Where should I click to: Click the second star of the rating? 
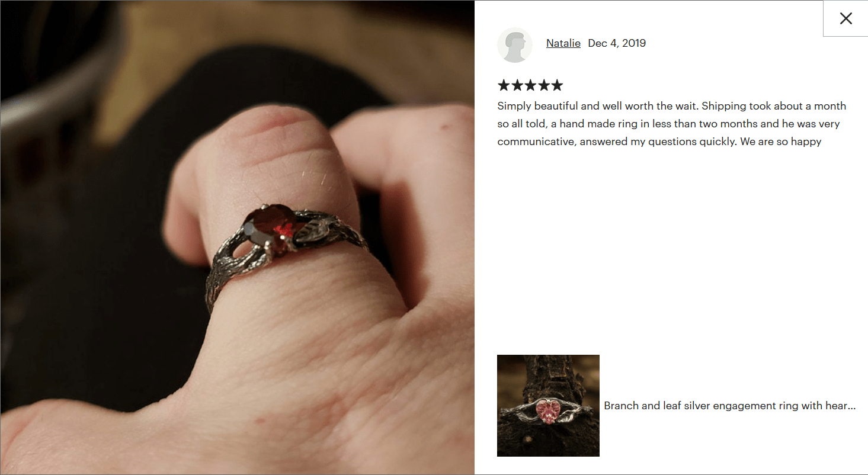tap(517, 85)
